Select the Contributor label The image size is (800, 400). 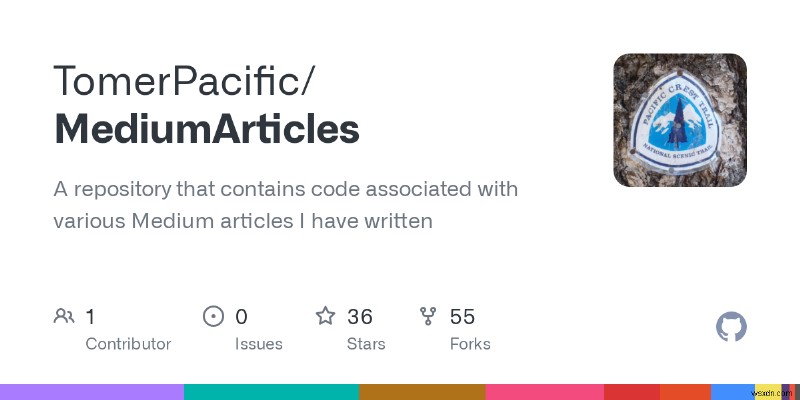128,344
